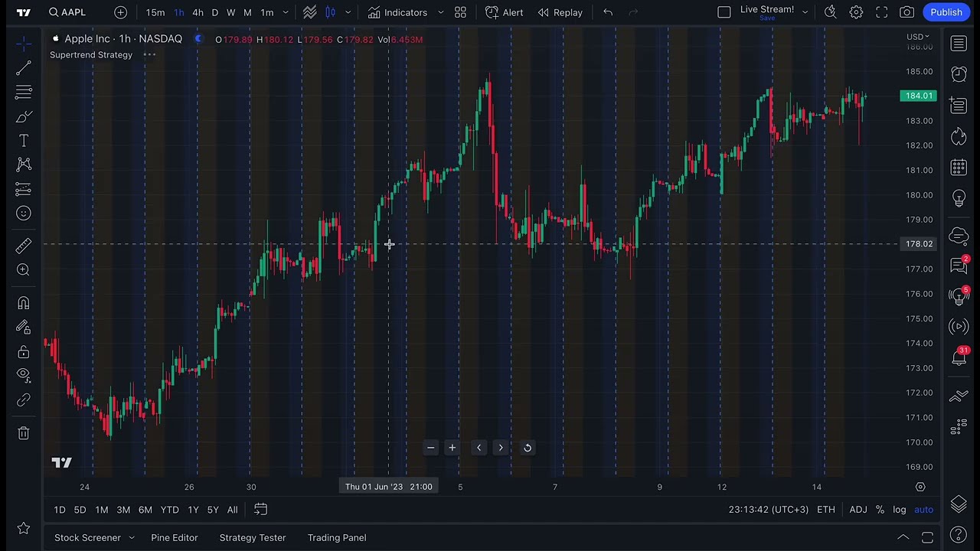Expand the Live Stream layout dropdown

point(805,12)
